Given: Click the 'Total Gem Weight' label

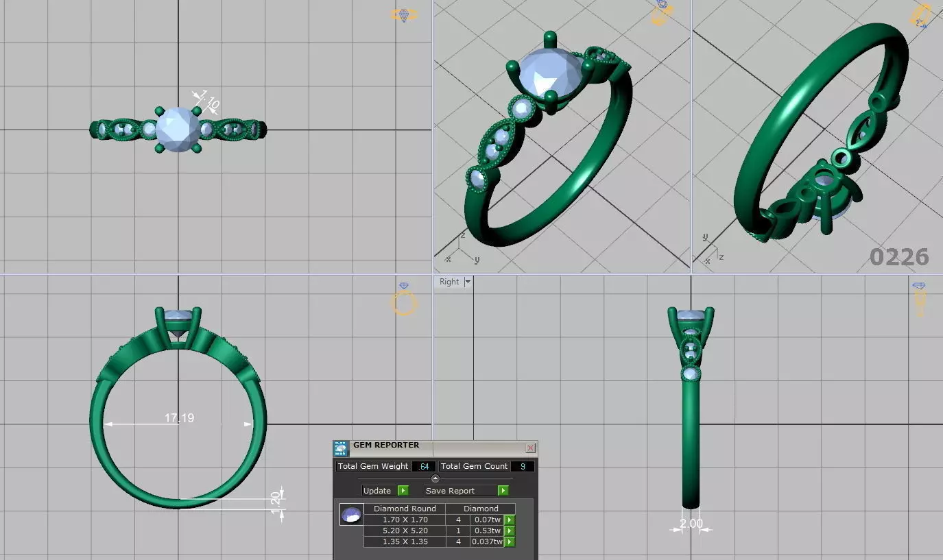Looking at the screenshot, I should [373, 466].
